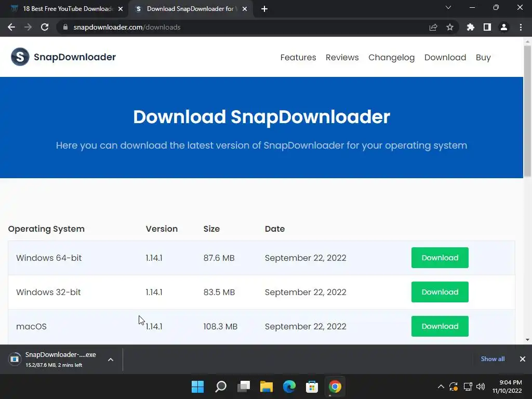The image size is (532, 399).
Task: Open the Changelog navigation link
Action: (392, 57)
